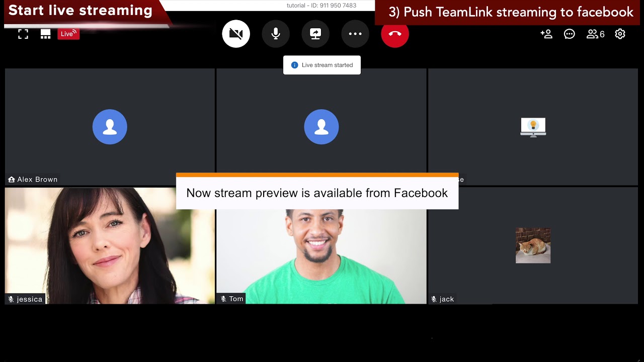644x362 pixels.
Task: Show the participants list (6)
Action: coord(596,34)
